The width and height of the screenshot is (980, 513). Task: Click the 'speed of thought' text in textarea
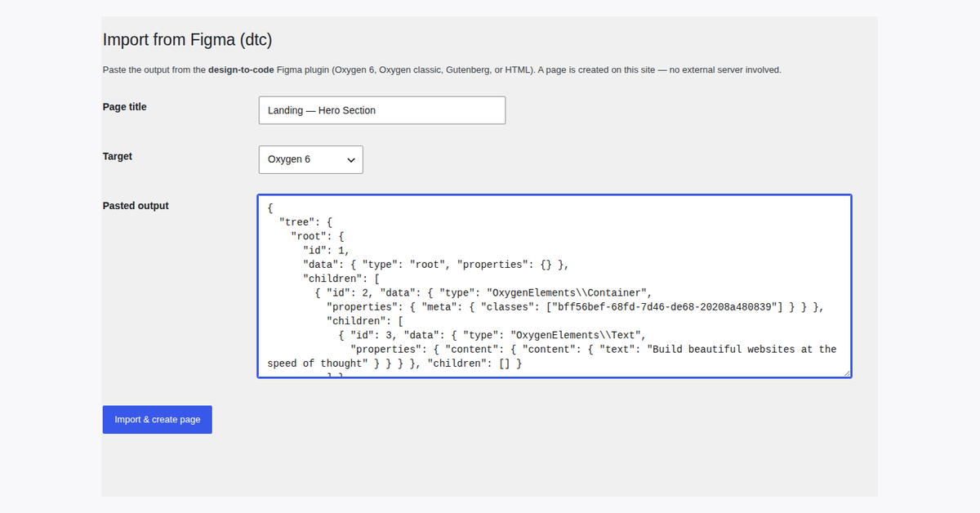pos(314,364)
